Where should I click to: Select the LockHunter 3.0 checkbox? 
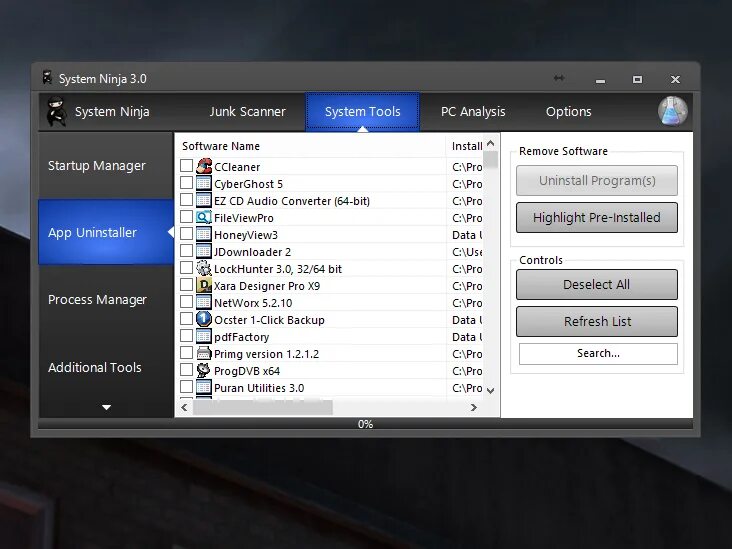point(187,267)
